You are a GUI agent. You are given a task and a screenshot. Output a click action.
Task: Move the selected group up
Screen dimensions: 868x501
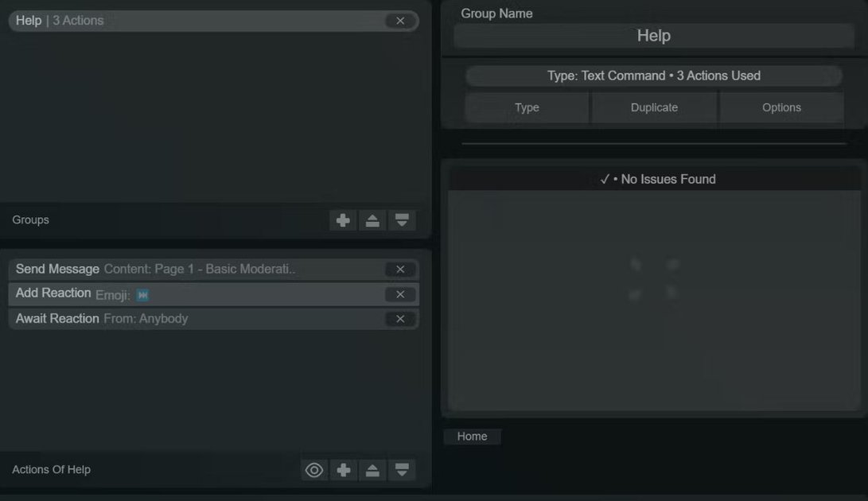[372, 220]
